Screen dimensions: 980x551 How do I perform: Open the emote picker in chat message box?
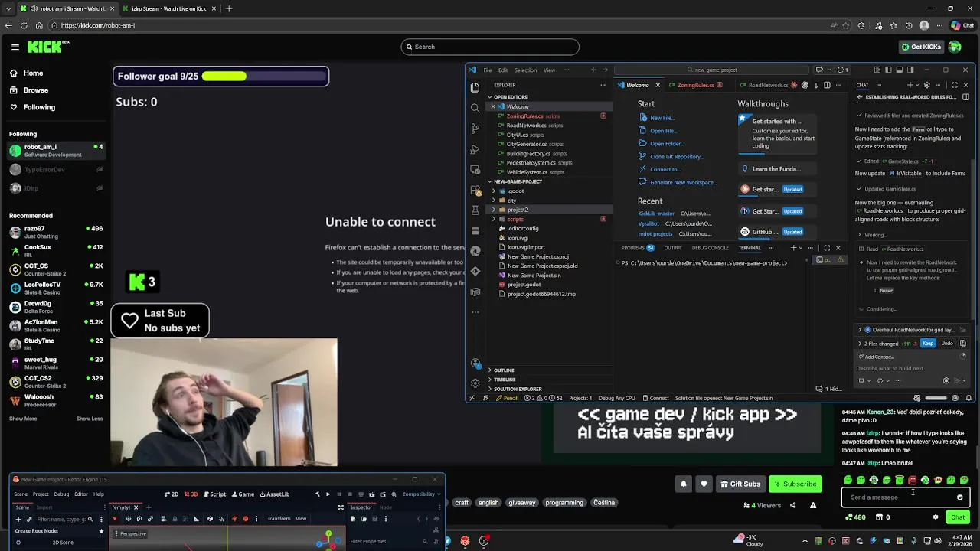(x=959, y=497)
